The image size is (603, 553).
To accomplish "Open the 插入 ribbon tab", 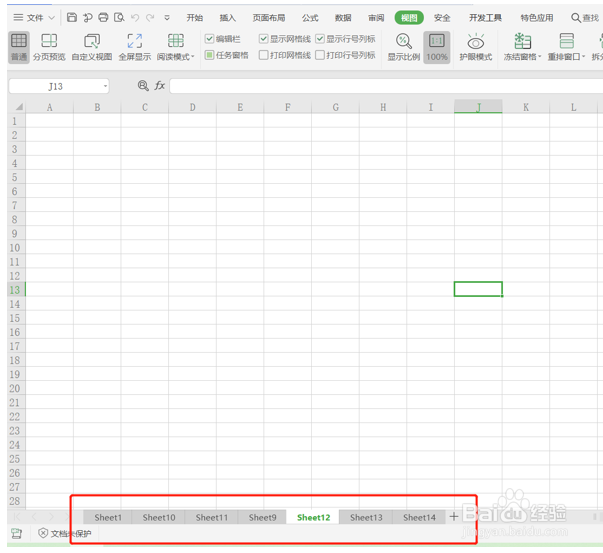I will [227, 18].
